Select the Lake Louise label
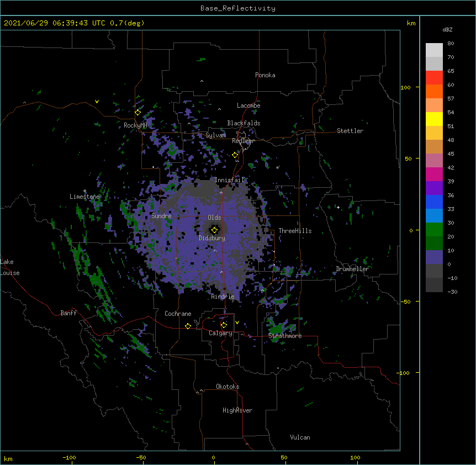476x465 pixels. (10, 267)
